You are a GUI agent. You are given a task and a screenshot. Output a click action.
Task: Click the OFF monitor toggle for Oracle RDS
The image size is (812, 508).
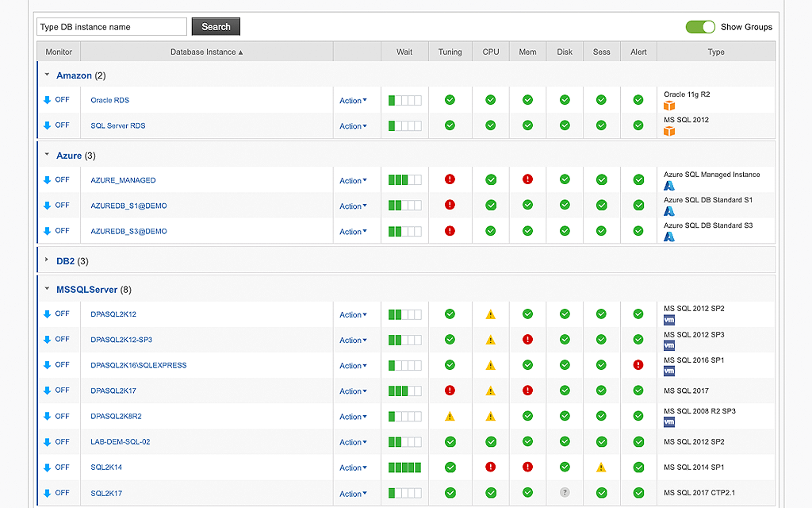click(x=58, y=100)
